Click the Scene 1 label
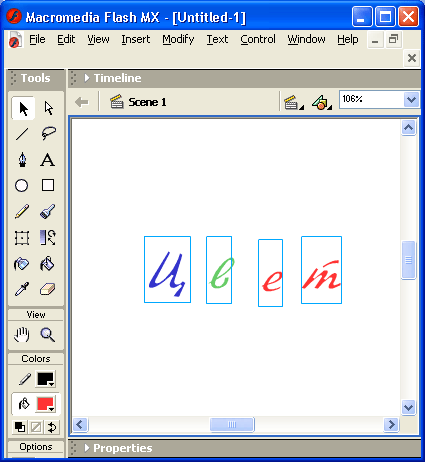The image size is (425, 462). tap(147, 102)
